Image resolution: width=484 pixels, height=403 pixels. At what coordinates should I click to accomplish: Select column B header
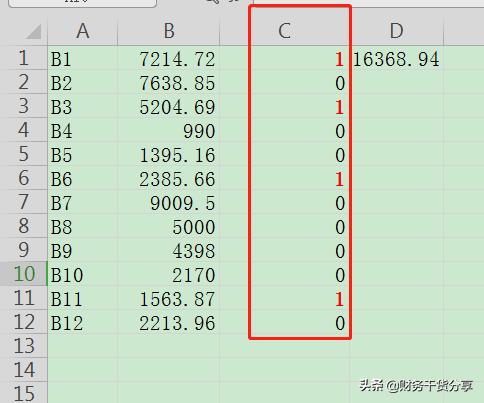[x=169, y=31]
